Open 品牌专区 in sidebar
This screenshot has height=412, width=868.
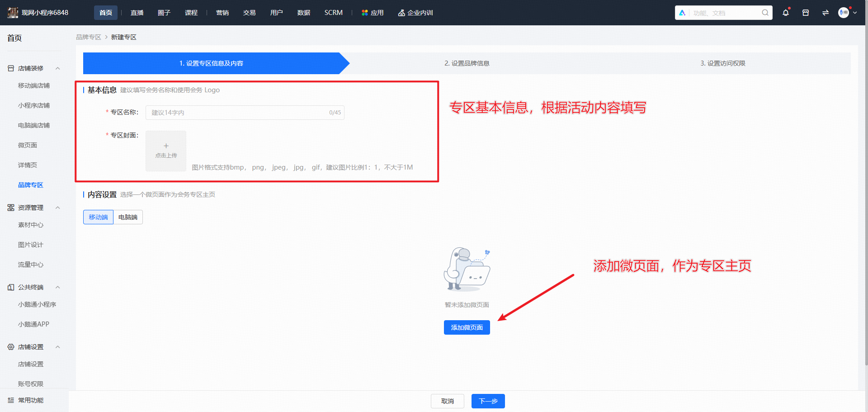[31, 185]
